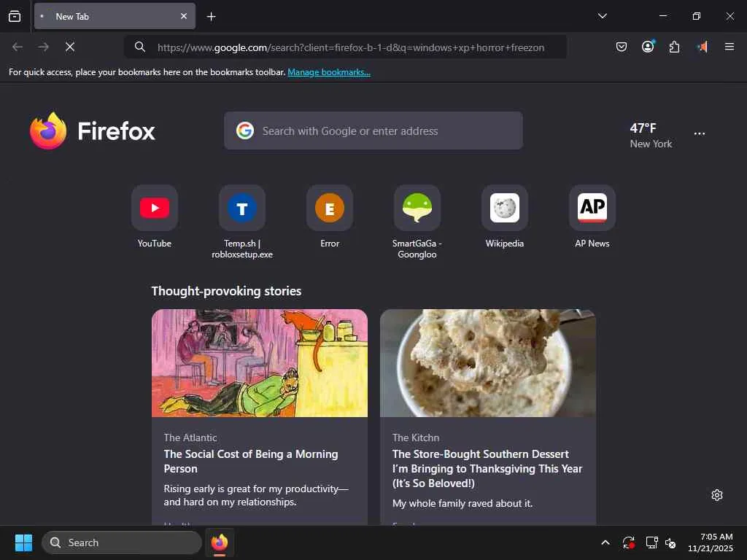747x560 pixels.
Task: Close the New Tab tab
Action: [183, 16]
